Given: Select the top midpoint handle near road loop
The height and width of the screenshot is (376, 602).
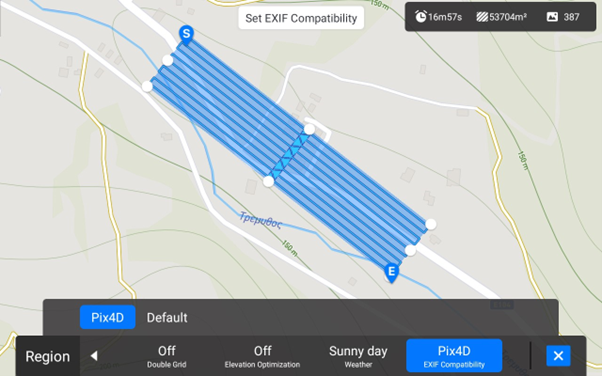Looking at the screenshot, I should pos(309,129).
